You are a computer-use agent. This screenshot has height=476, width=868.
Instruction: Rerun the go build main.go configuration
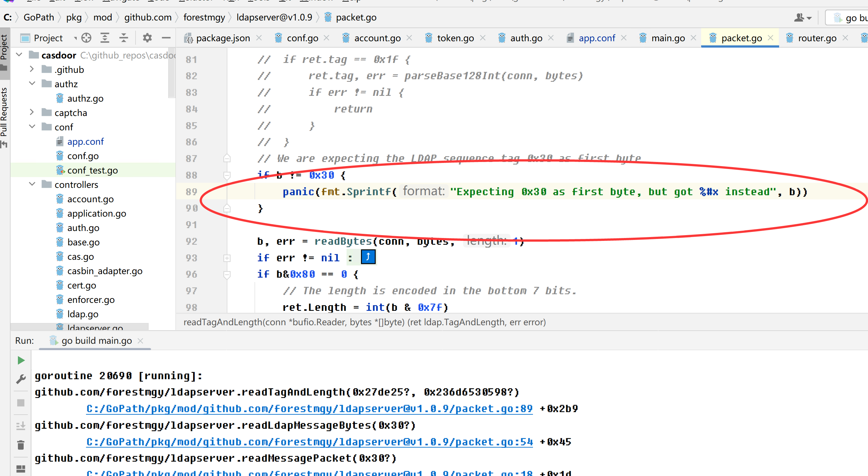20,360
